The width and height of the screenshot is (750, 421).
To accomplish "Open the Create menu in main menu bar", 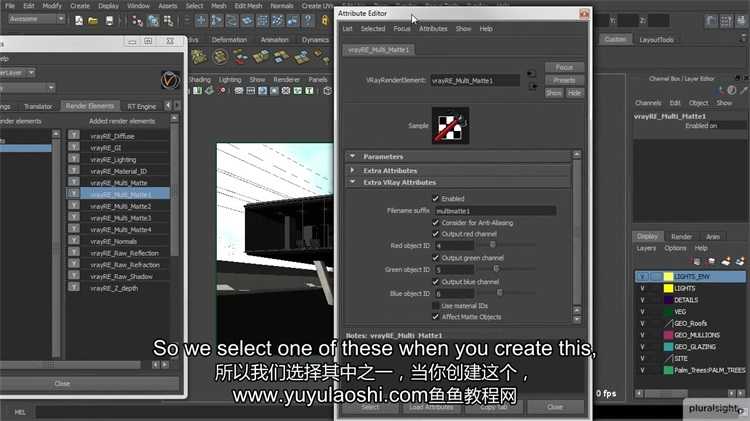I will click(80, 6).
